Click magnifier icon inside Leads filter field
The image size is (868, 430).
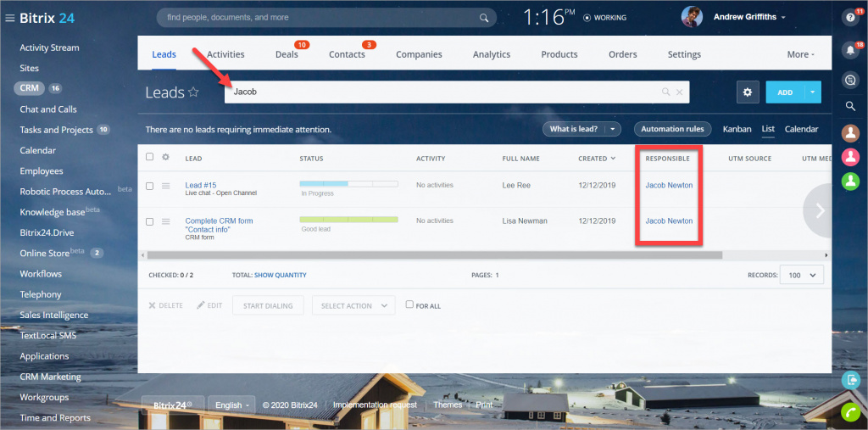click(666, 92)
